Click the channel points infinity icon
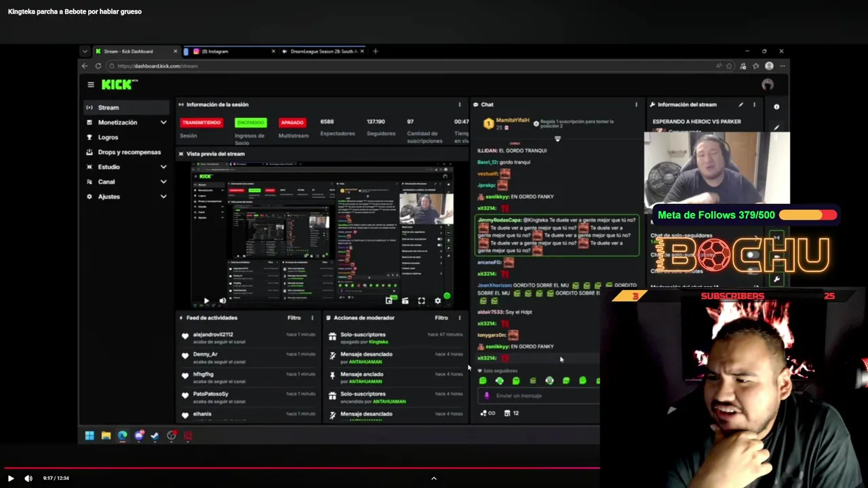The width and height of the screenshot is (868, 488). click(x=488, y=413)
